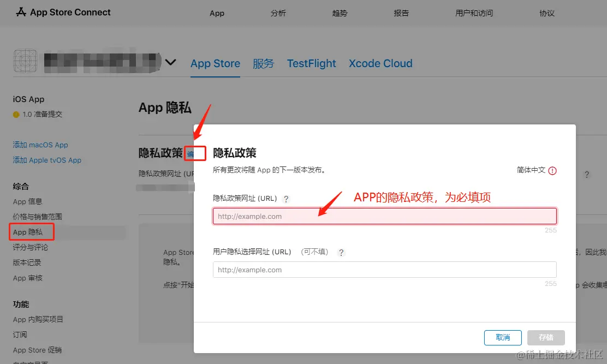Click the 添加 macOS App link
Image resolution: width=607 pixels, height=364 pixels.
point(40,145)
